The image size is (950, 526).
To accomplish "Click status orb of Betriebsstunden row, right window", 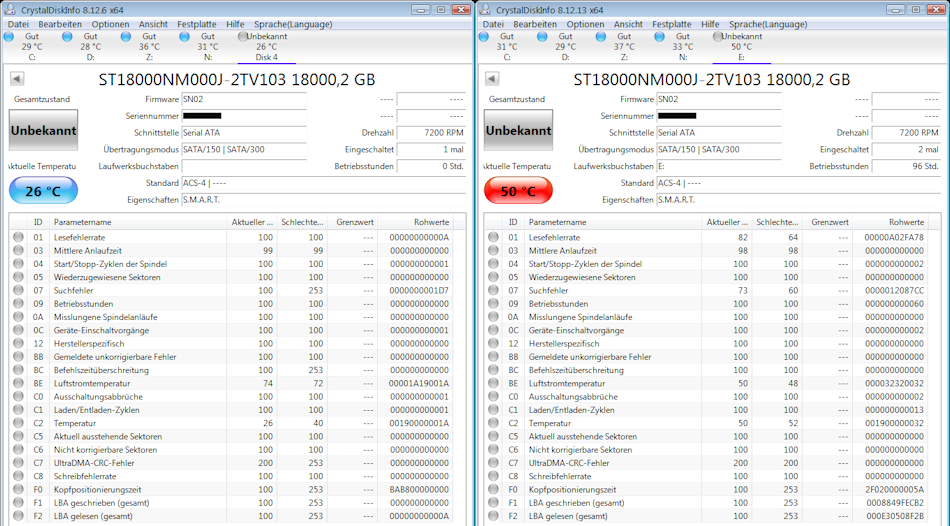I will [493, 304].
